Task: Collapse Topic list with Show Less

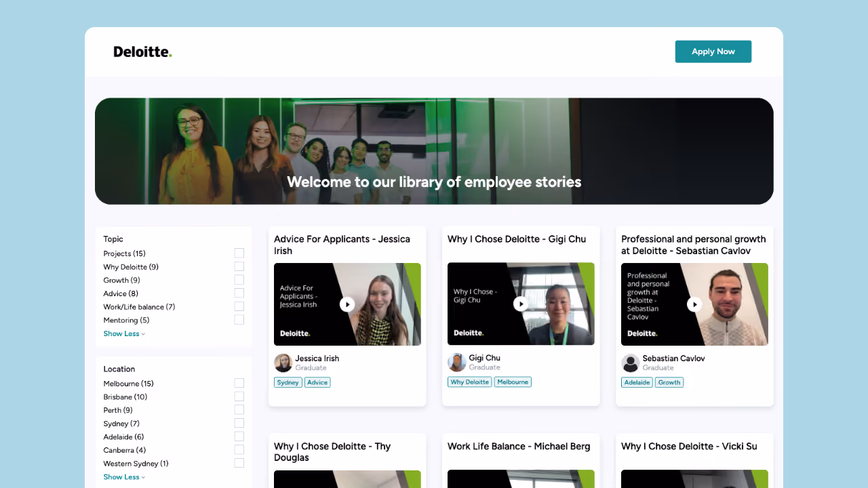Action: (x=124, y=333)
